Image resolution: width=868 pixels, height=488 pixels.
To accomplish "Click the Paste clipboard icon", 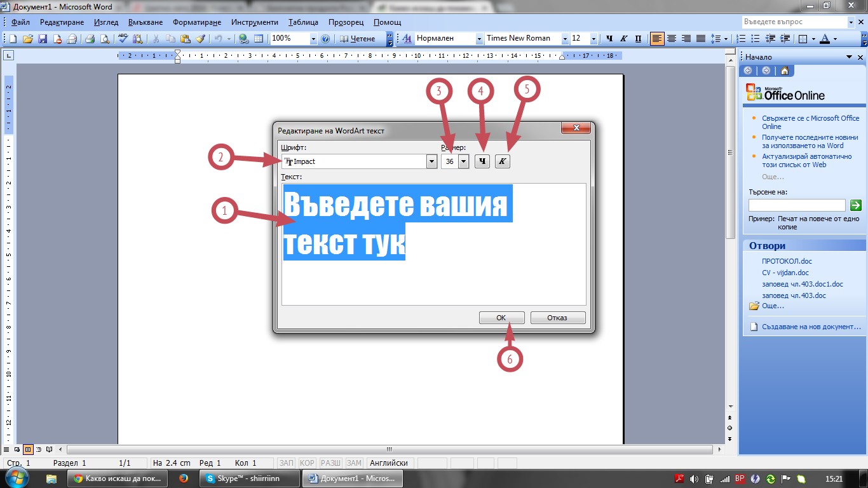I will point(185,39).
